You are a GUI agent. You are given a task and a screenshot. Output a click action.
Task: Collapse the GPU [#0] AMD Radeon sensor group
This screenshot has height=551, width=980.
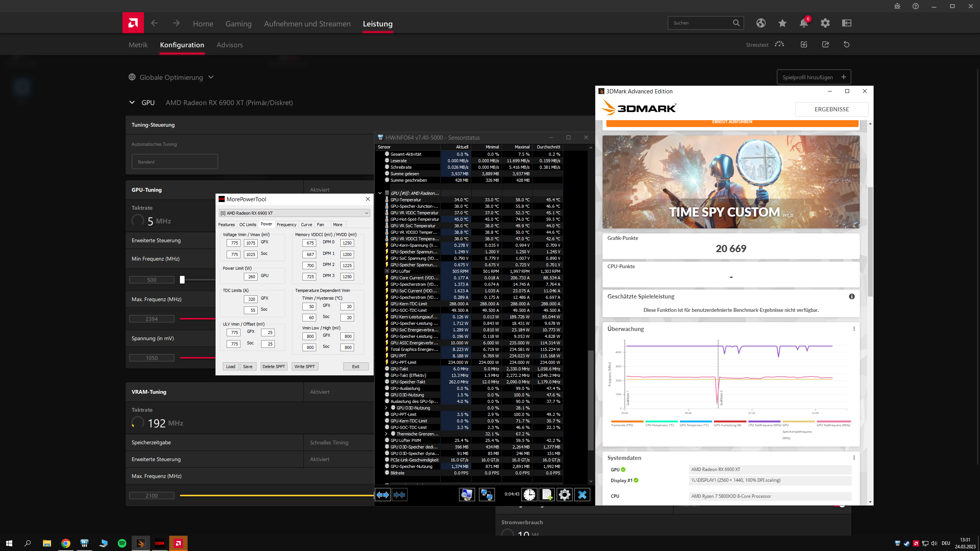(380, 193)
